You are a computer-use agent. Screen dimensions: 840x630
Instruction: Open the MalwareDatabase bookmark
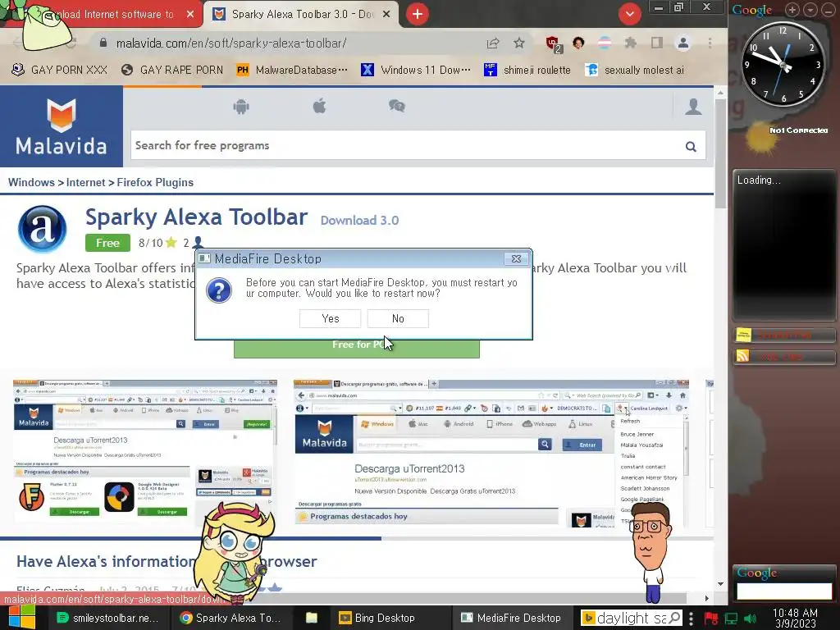pos(292,71)
